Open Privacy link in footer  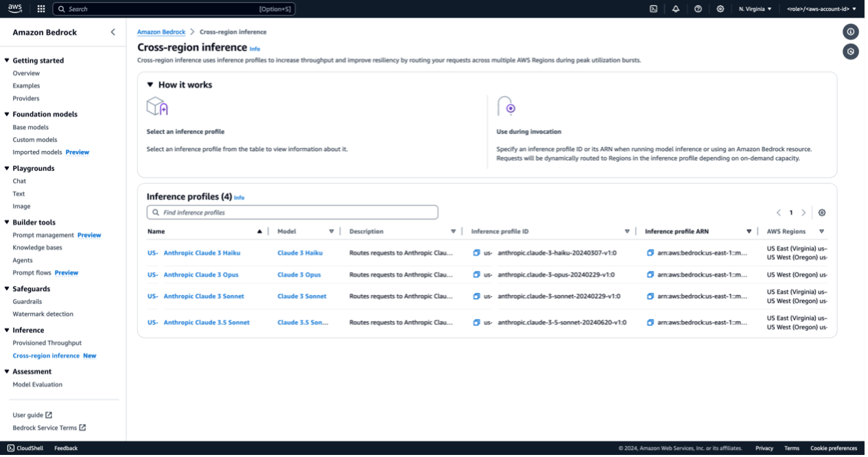point(764,448)
